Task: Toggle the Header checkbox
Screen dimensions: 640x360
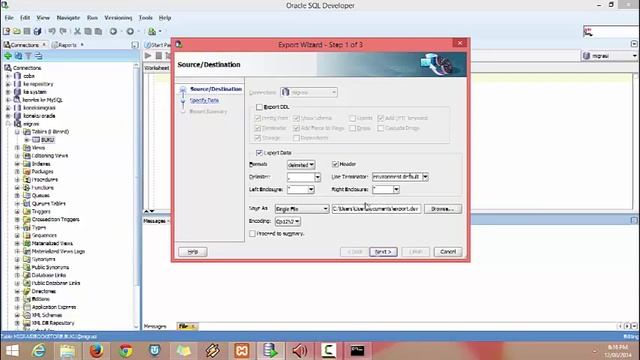Action: (x=336, y=164)
